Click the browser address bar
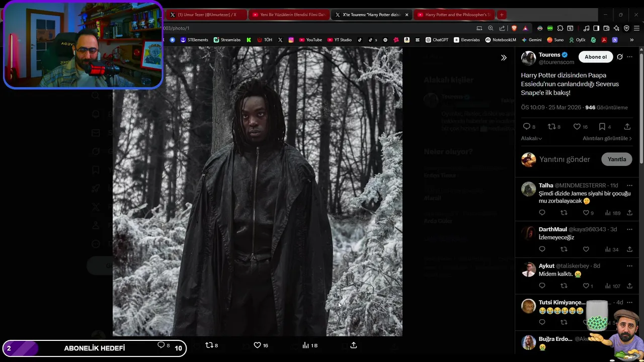Viewport: 644px width, 362px height. pyautogui.click(x=317, y=28)
